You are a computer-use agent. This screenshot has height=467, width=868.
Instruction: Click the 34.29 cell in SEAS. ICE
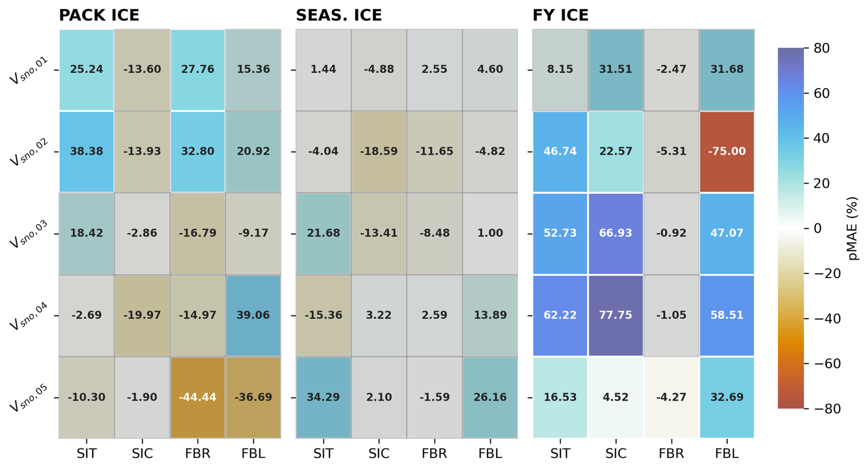point(323,397)
